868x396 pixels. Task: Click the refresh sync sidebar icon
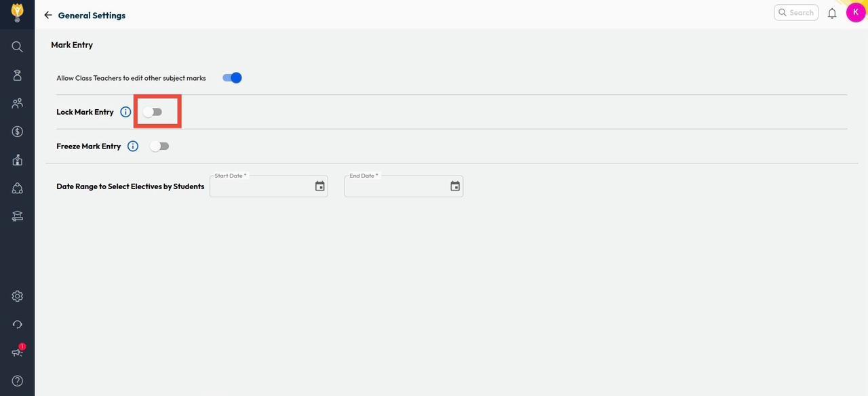point(18,325)
